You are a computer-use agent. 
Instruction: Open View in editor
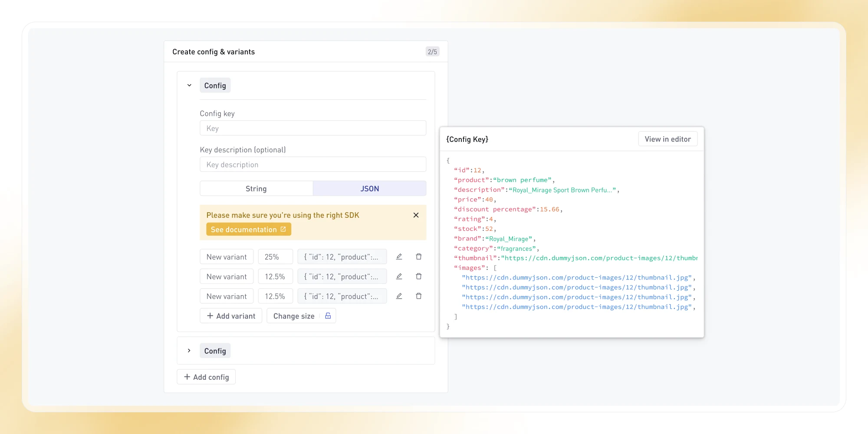(x=667, y=139)
